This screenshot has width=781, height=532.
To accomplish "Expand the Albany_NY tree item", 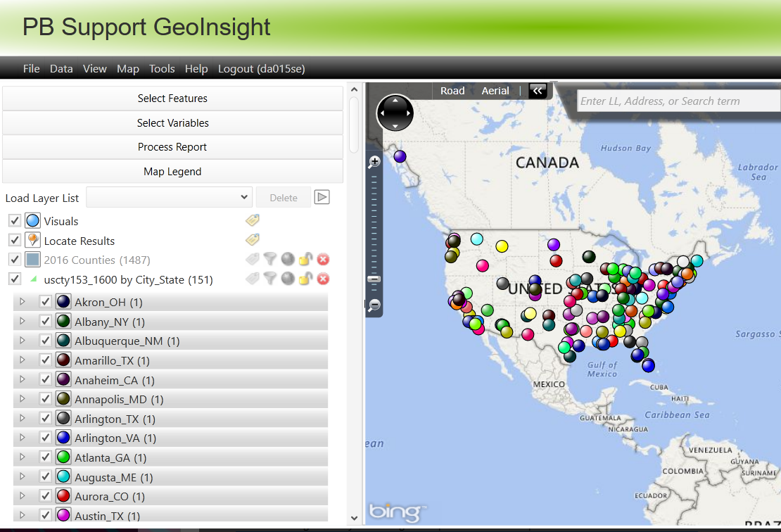I will tap(22, 320).
